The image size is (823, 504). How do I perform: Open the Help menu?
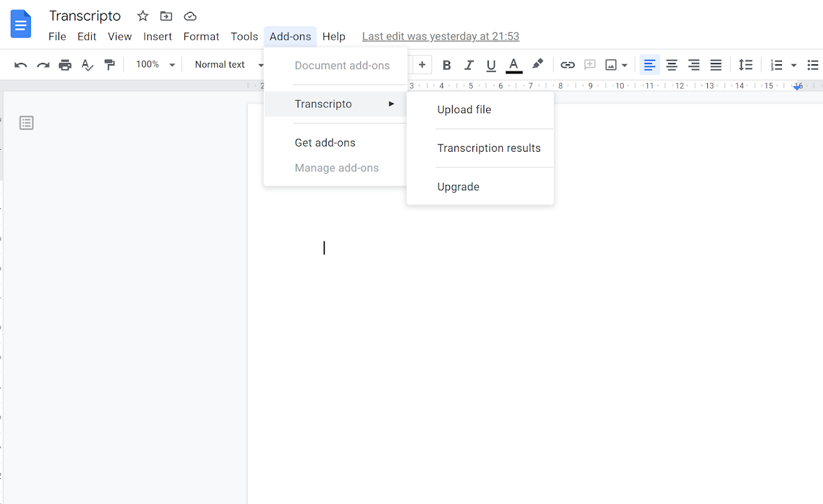click(334, 37)
